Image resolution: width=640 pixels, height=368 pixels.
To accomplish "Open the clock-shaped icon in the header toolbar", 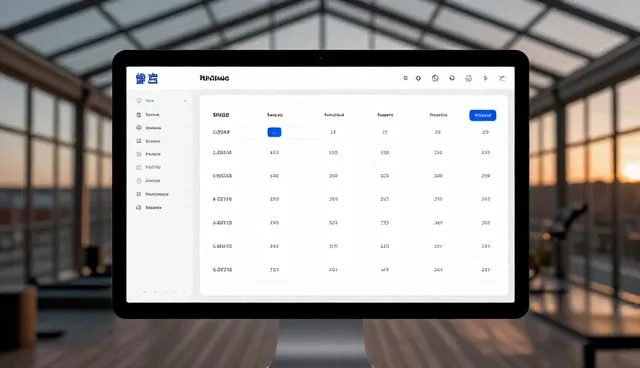I will [435, 78].
